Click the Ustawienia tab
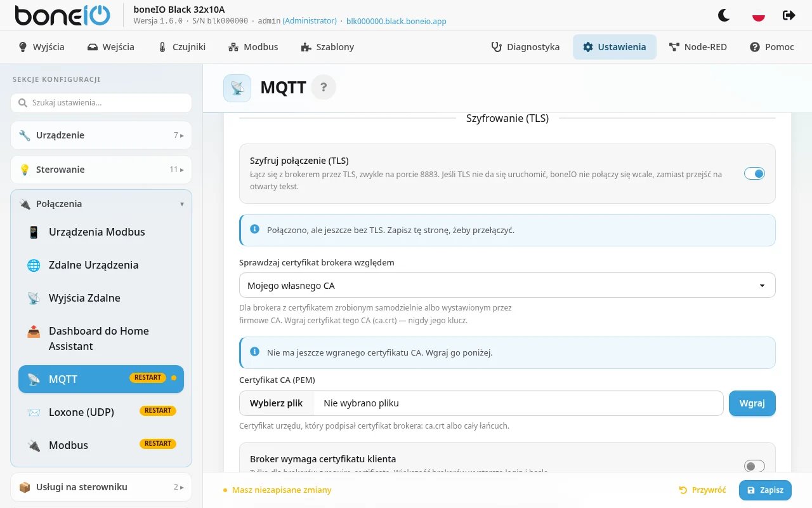The image size is (812, 508). (x=615, y=47)
